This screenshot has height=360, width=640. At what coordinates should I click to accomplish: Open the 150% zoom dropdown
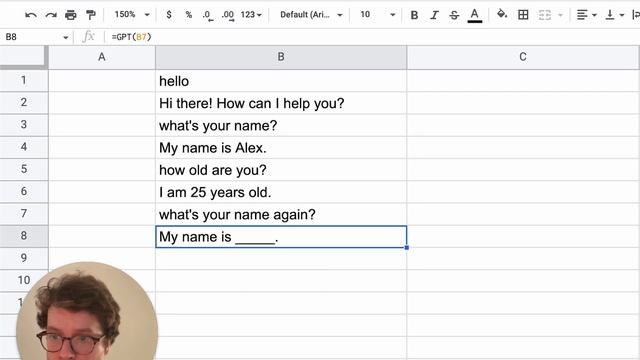coord(132,15)
